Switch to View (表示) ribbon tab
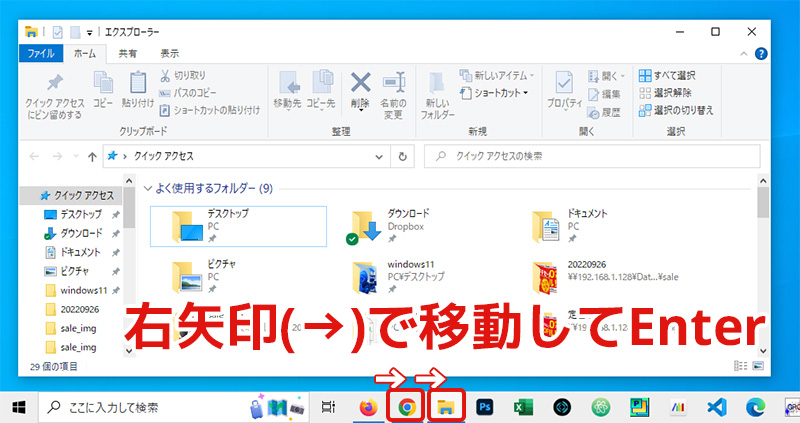Image resolution: width=800 pixels, height=423 pixels. [169, 53]
